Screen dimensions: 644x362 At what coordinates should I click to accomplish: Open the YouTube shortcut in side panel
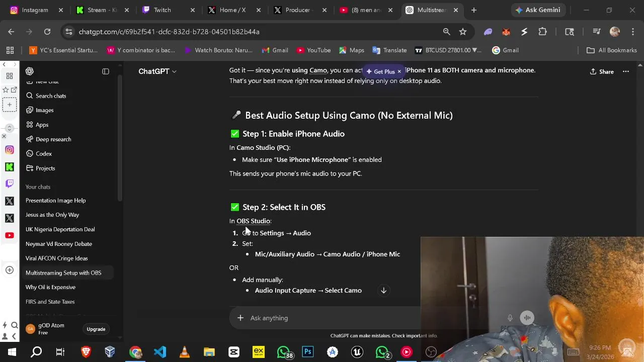pyautogui.click(x=9, y=235)
